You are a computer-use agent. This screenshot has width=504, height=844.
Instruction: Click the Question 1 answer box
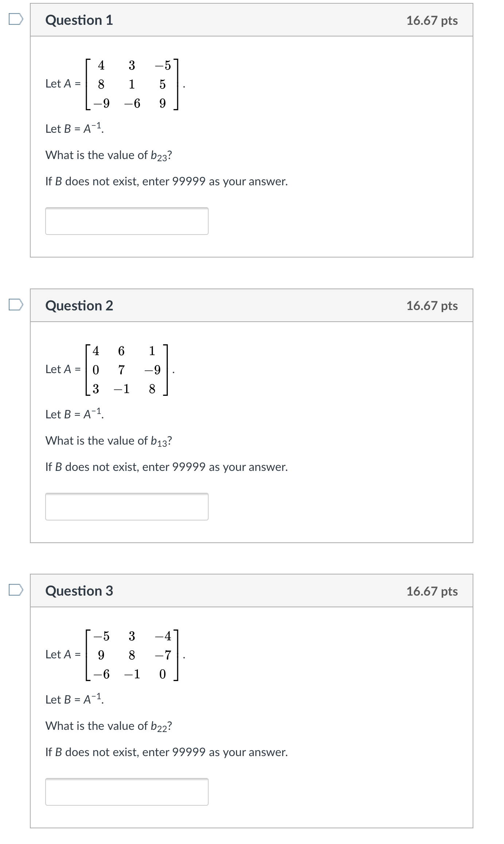(x=127, y=221)
